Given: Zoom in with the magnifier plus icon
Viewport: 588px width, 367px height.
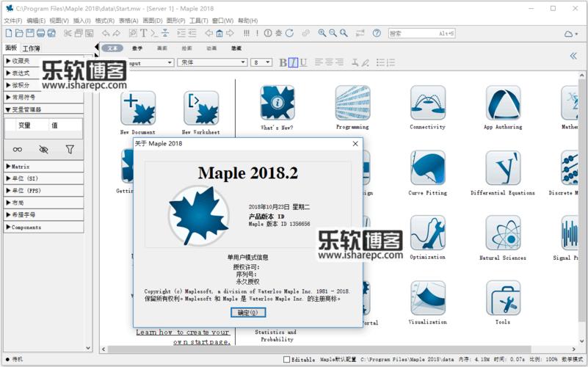Looking at the screenshot, I should click(322, 33).
